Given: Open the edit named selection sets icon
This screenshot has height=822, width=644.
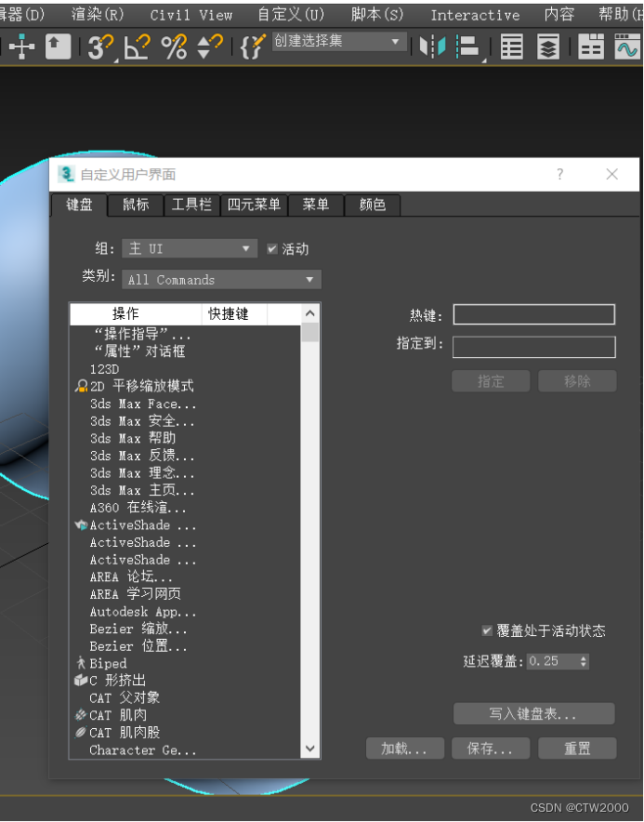Looking at the screenshot, I should pos(253,46).
